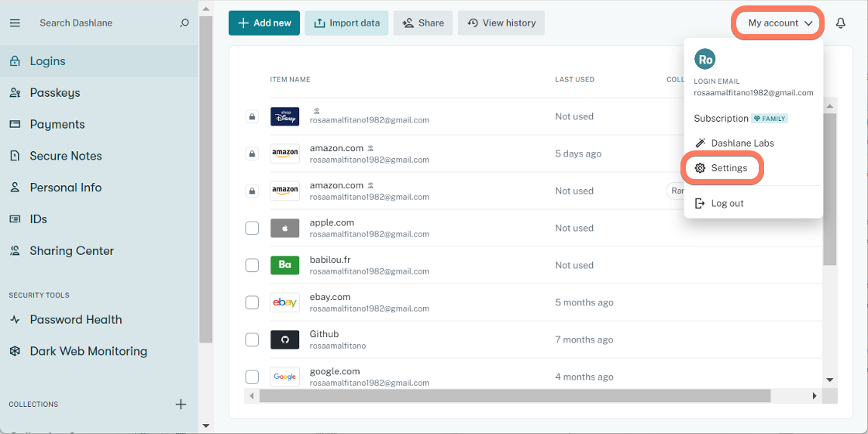Go to Payments section

(99, 124)
